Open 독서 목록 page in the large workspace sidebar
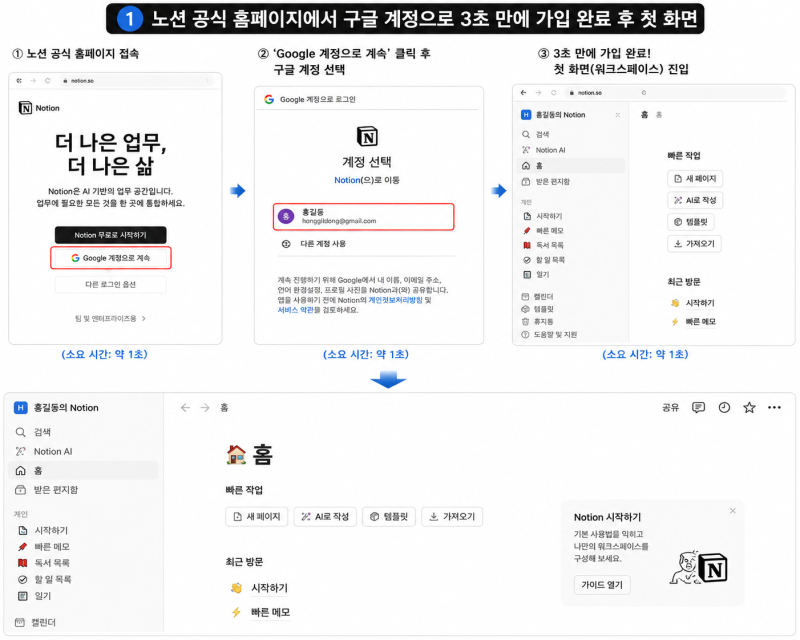This screenshot has height=640, width=800. [44, 563]
